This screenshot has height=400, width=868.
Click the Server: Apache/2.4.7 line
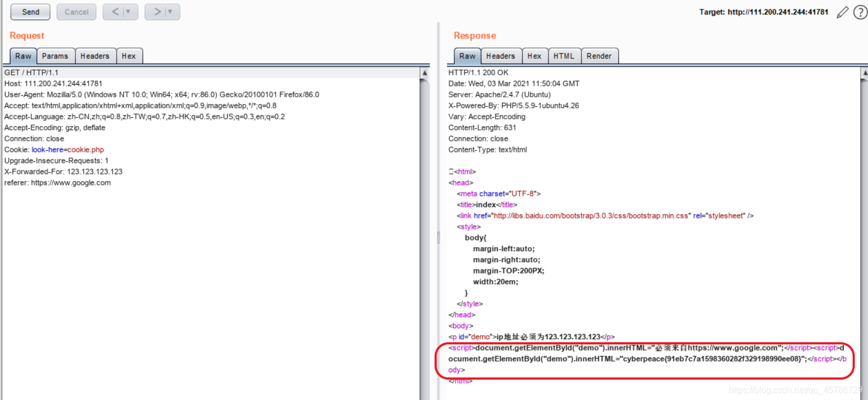click(x=499, y=95)
